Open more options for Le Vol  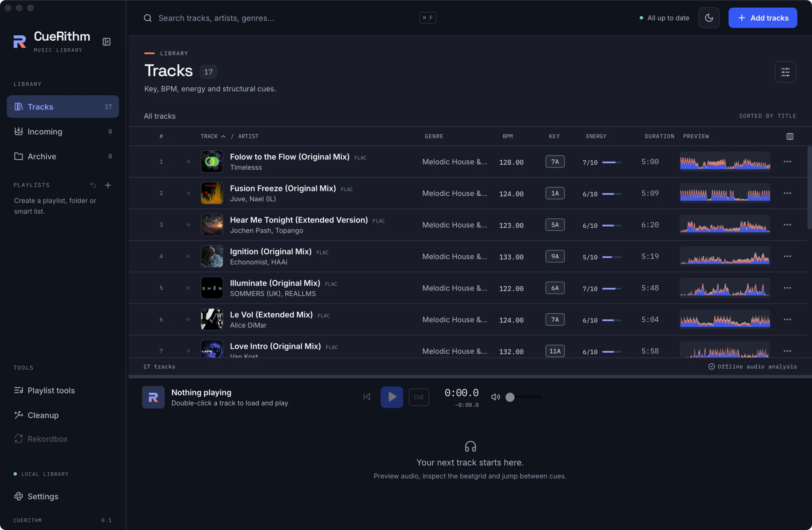point(787,319)
